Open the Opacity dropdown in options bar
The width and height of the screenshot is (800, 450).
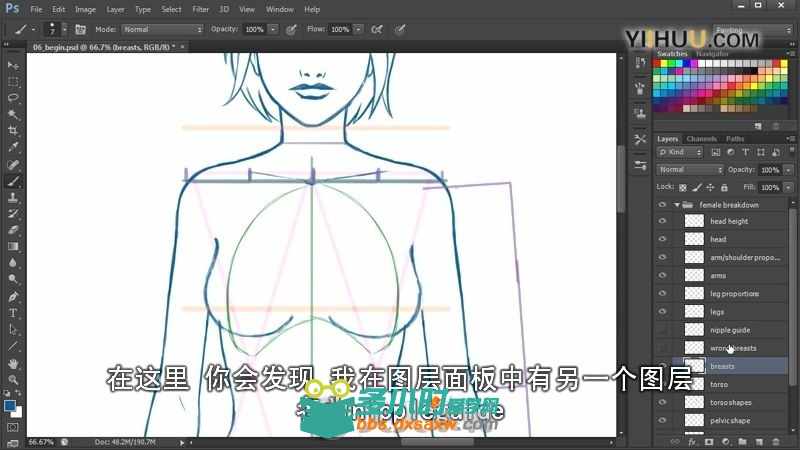click(x=273, y=30)
